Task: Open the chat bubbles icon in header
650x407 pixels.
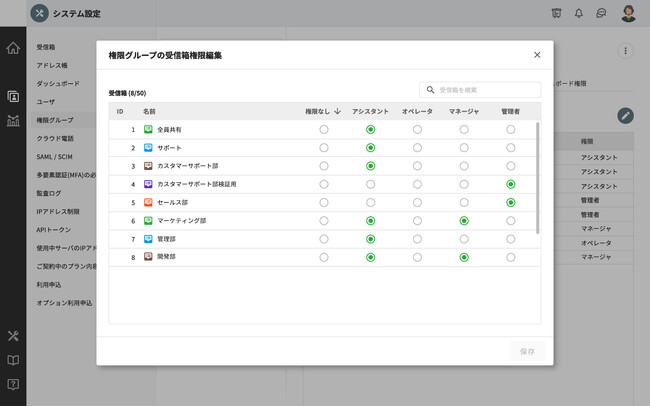Action: pyautogui.click(x=601, y=13)
